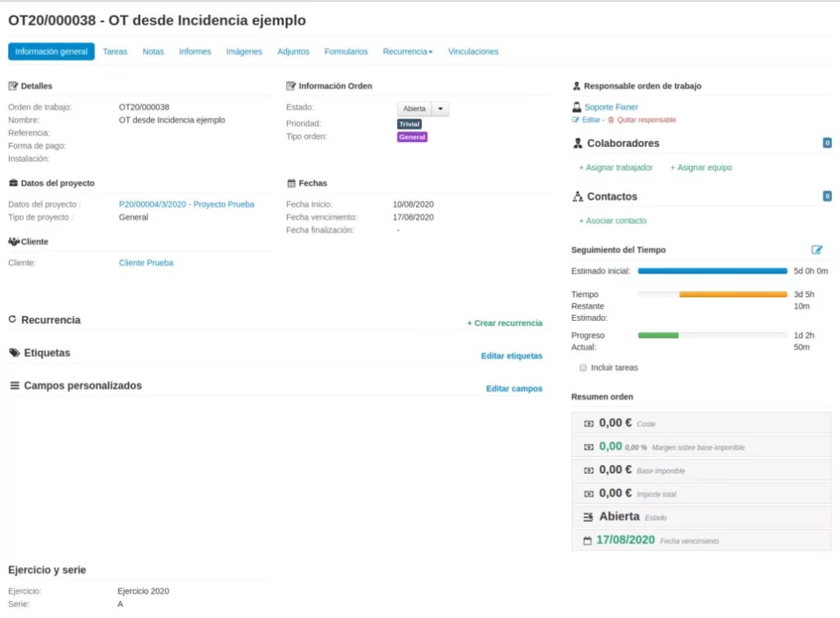Image resolution: width=840 pixels, height=618 pixels.
Task: Expand the Recurrencia tab dropdown menu
Action: (x=408, y=52)
